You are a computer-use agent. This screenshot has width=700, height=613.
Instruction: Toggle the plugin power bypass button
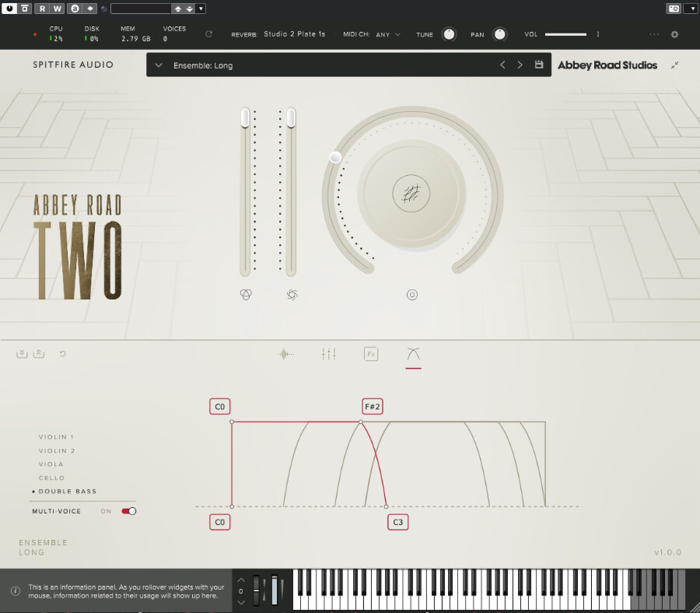[x=9, y=9]
